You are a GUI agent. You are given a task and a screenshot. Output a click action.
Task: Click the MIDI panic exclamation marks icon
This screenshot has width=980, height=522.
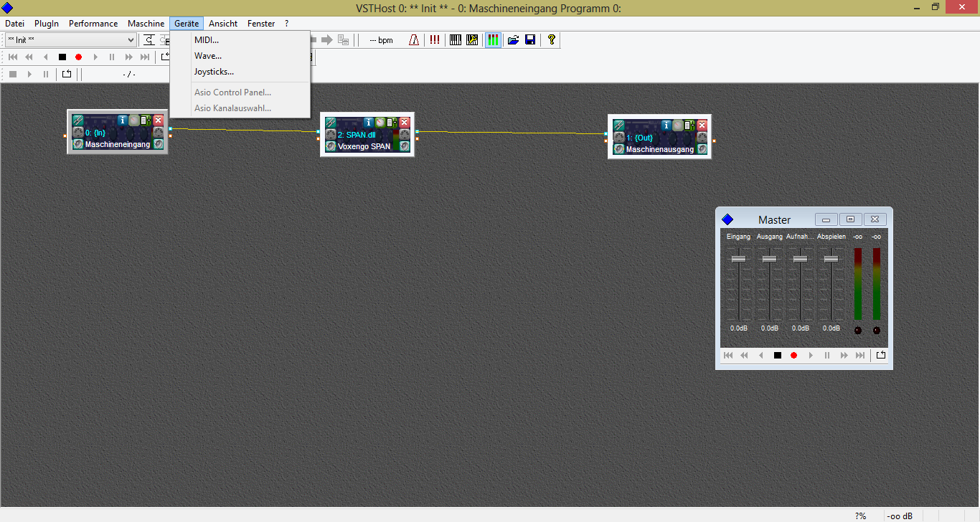[435, 40]
